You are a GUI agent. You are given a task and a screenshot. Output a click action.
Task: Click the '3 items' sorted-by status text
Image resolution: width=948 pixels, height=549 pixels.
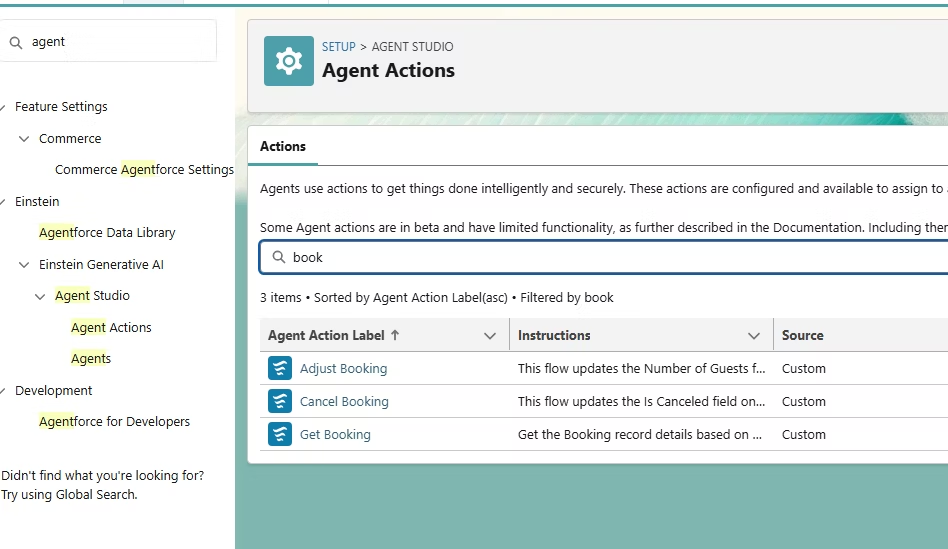[x=437, y=297]
